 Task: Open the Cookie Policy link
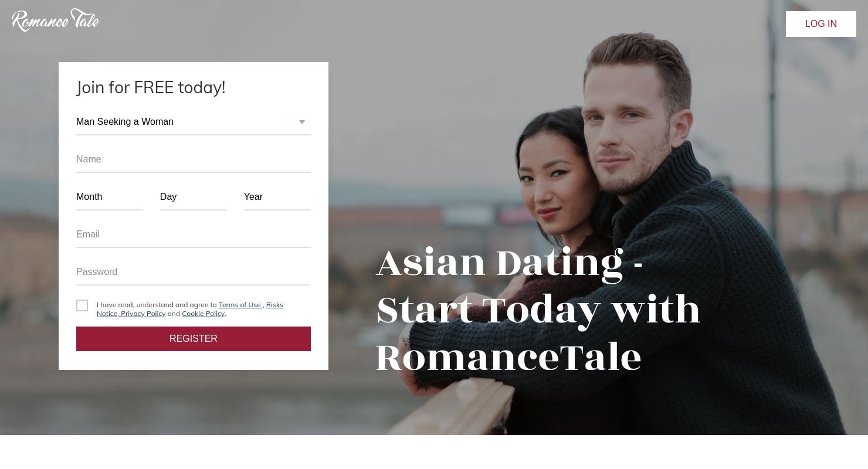tap(204, 314)
